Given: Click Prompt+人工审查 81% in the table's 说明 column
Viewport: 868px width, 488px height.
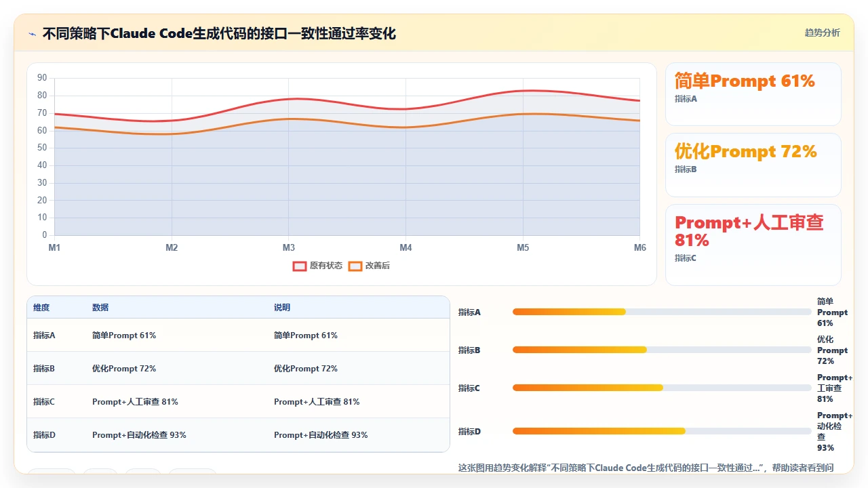Looking at the screenshot, I should point(317,402).
